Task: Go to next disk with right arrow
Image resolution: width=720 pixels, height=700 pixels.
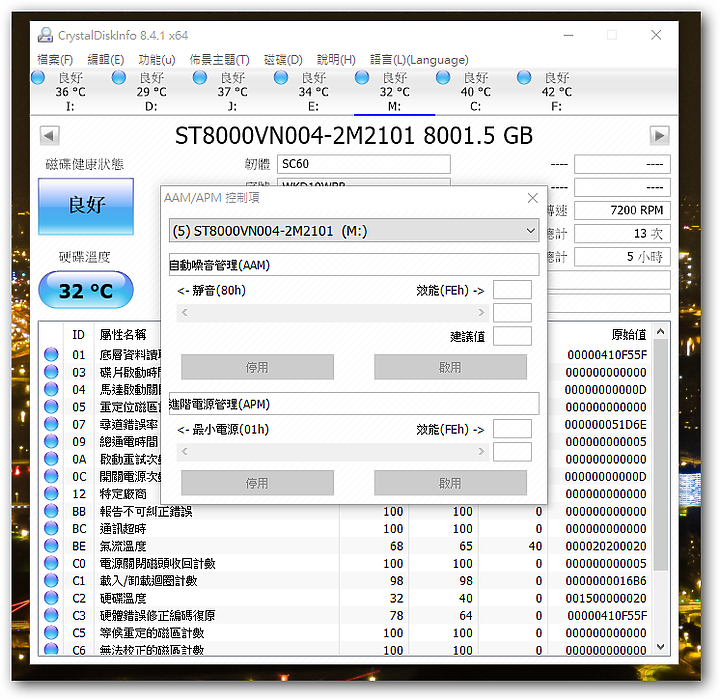Action: pyautogui.click(x=659, y=135)
